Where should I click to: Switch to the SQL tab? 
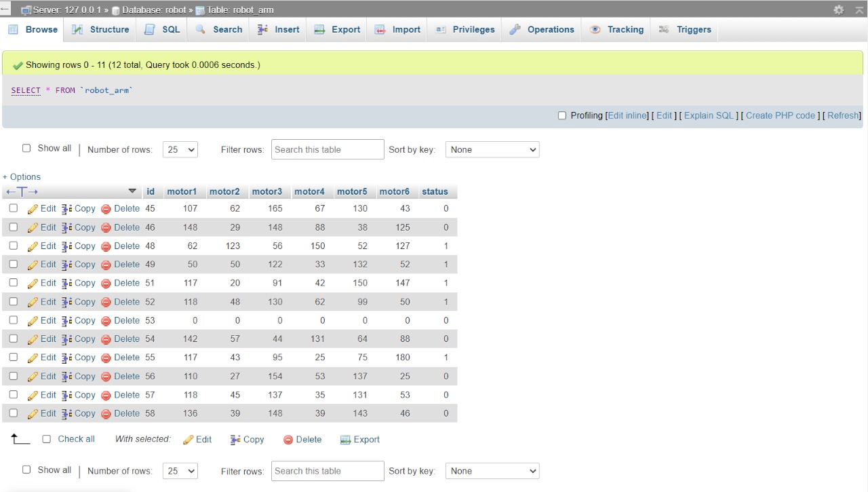pyautogui.click(x=162, y=29)
